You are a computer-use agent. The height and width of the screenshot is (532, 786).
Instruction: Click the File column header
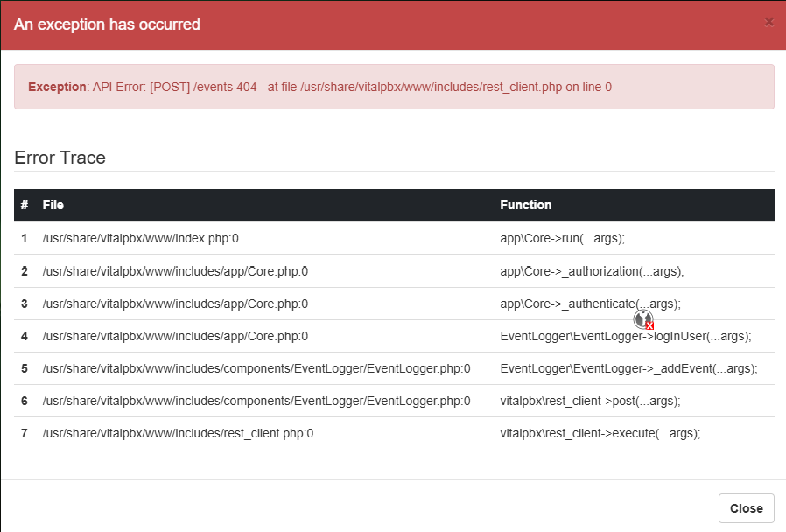pyautogui.click(x=53, y=205)
